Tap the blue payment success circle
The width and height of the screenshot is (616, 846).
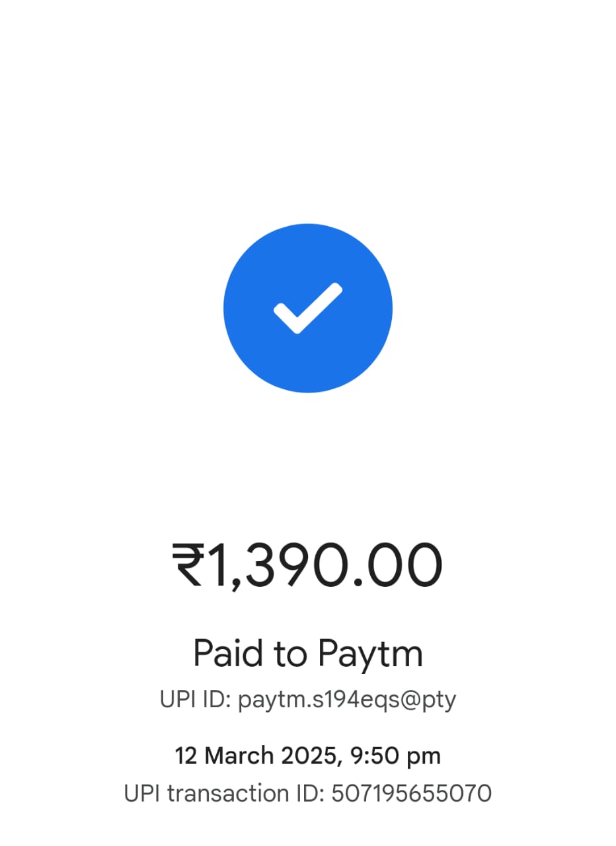click(x=308, y=308)
